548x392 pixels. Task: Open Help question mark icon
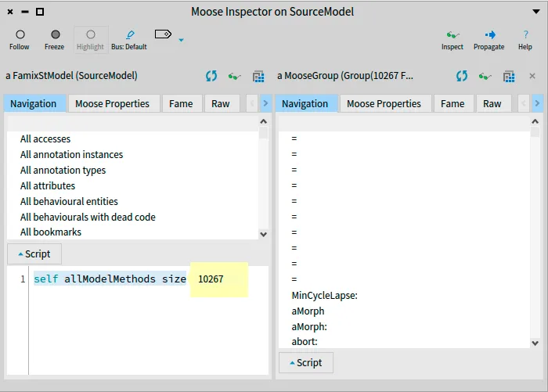click(525, 34)
